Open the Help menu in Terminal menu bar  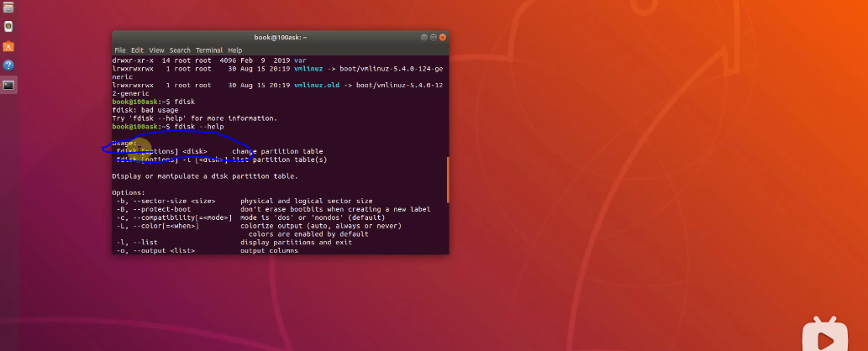click(x=235, y=50)
